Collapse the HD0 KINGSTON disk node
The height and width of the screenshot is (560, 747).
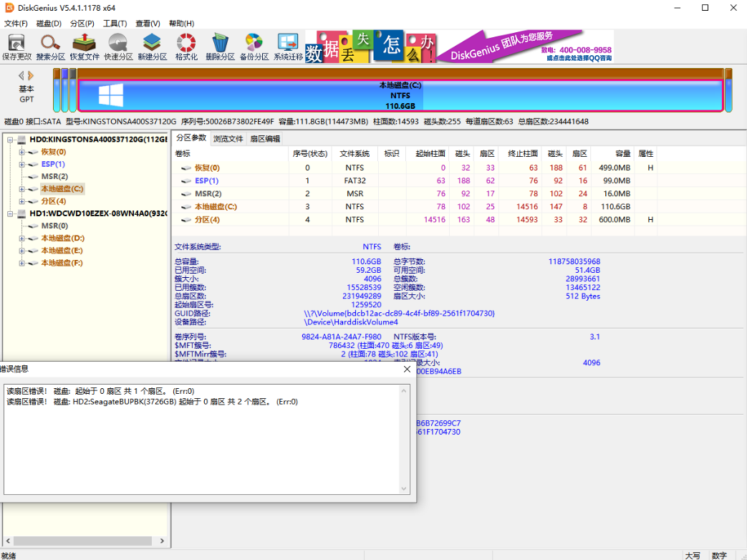pyautogui.click(x=9, y=140)
